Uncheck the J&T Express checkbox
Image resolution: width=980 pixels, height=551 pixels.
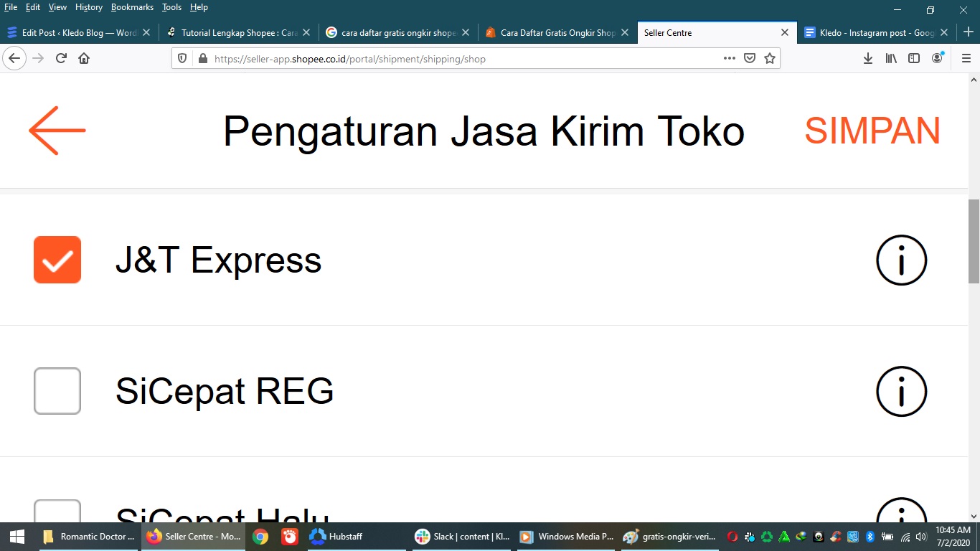(57, 260)
